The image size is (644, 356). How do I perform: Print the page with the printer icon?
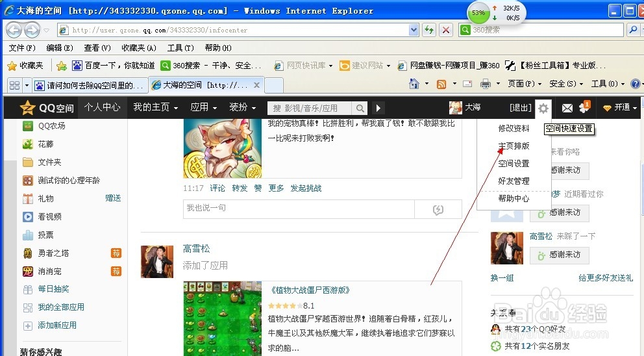(486, 84)
